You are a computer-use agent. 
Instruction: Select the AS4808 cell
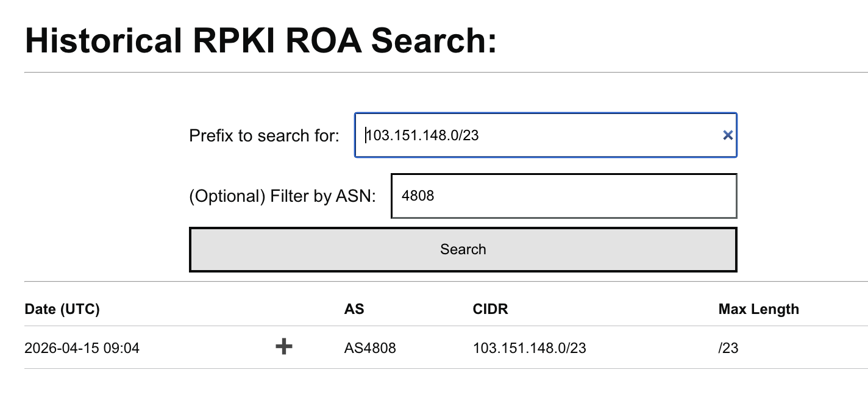[370, 348]
